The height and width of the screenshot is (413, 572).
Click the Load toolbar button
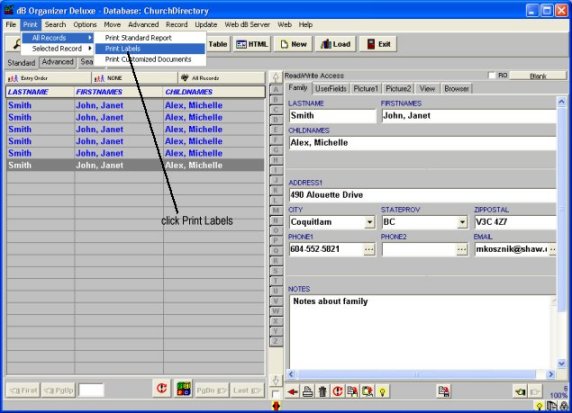click(x=335, y=44)
